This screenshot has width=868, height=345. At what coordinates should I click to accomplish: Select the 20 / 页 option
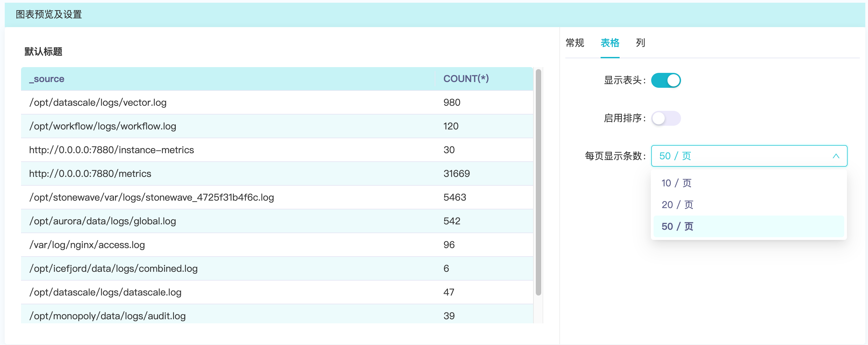(749, 205)
